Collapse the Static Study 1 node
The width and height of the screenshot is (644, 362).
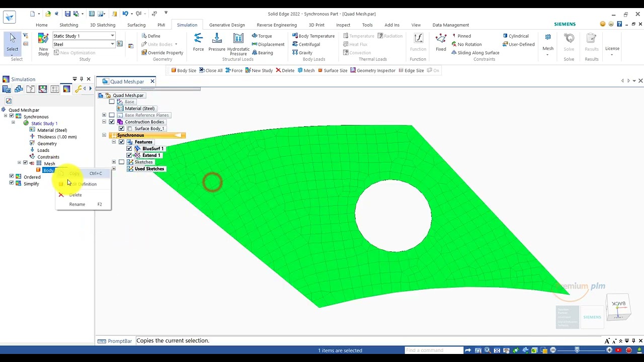(x=13, y=123)
